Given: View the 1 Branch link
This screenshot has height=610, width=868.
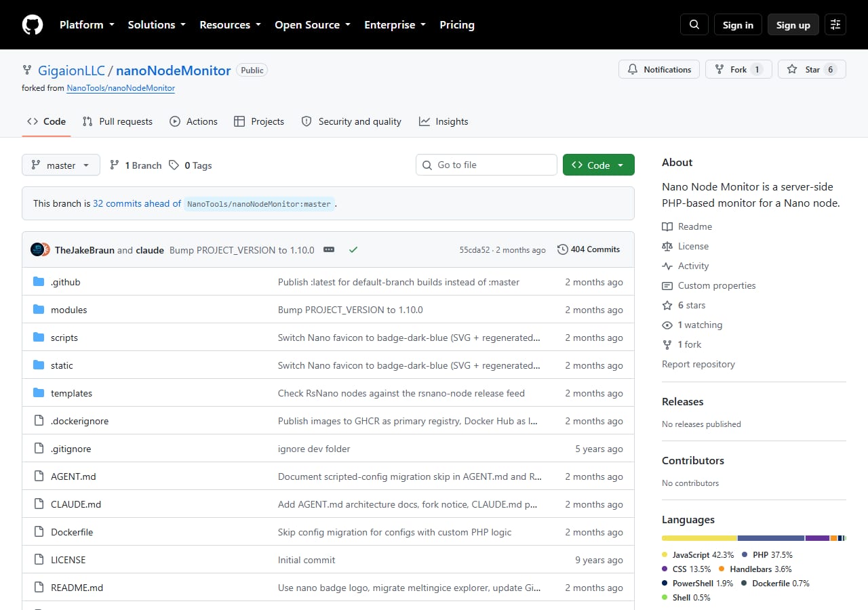Looking at the screenshot, I should pos(136,165).
